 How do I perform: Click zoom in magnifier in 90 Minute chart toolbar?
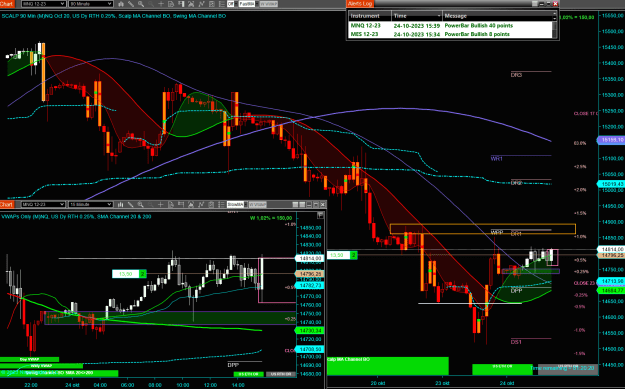(141, 4)
